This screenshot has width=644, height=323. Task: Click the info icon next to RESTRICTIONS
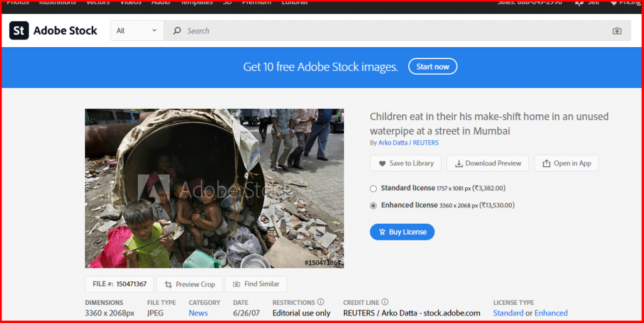[x=320, y=302]
